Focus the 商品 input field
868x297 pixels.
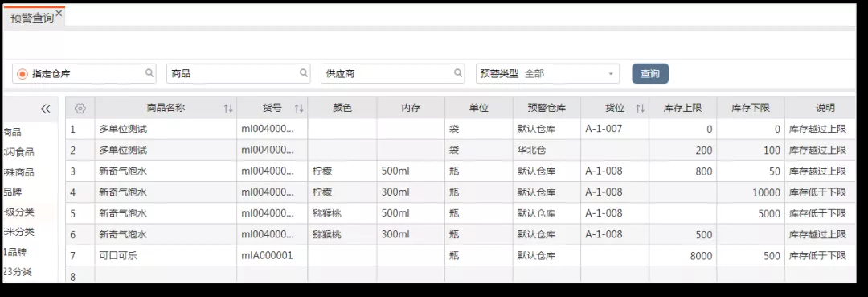point(238,74)
